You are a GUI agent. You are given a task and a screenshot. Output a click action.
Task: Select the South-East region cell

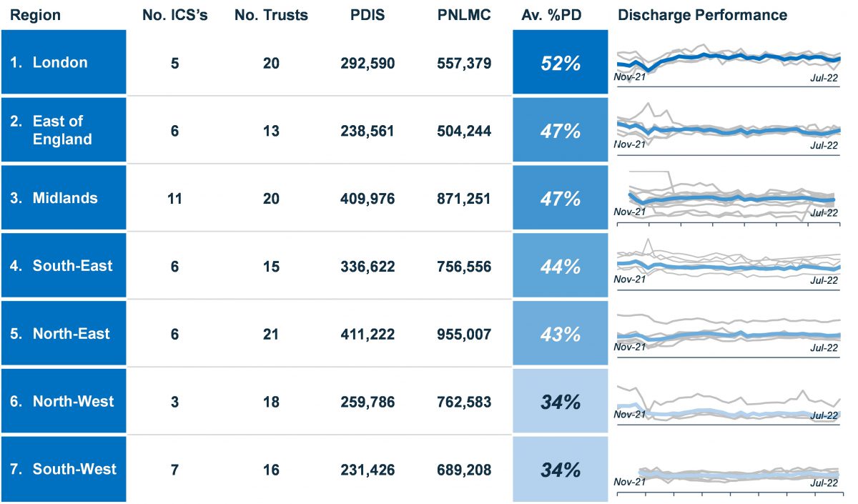point(63,266)
